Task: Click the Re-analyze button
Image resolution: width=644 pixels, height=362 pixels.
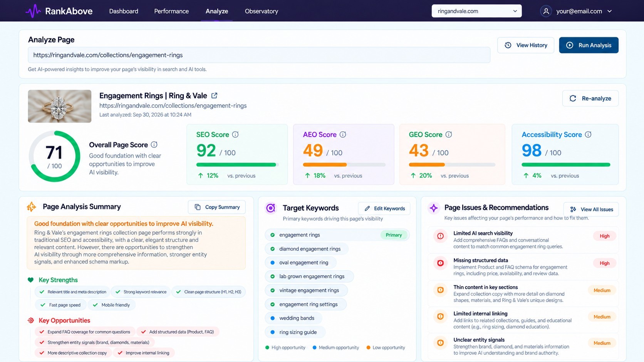Action: point(590,98)
